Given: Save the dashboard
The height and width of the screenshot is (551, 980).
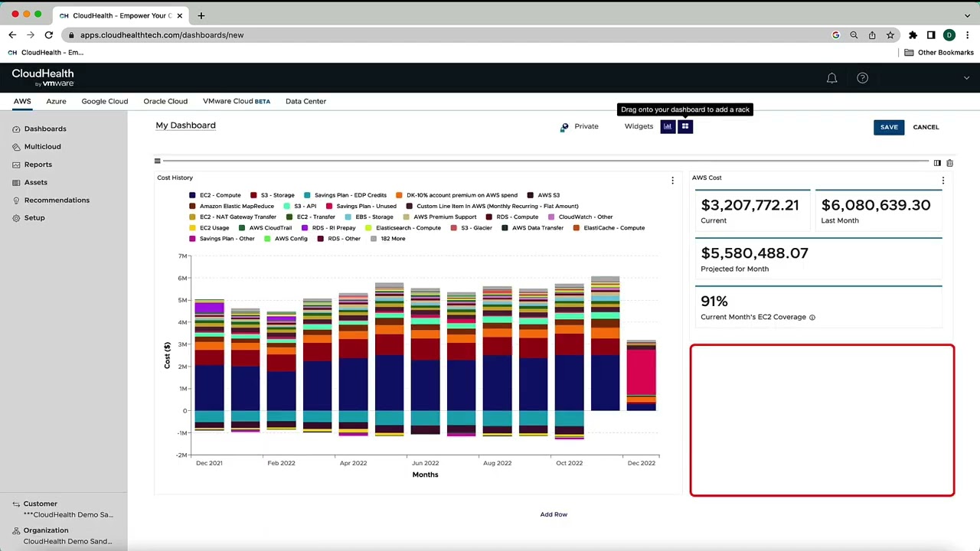Looking at the screenshot, I should click(x=889, y=127).
